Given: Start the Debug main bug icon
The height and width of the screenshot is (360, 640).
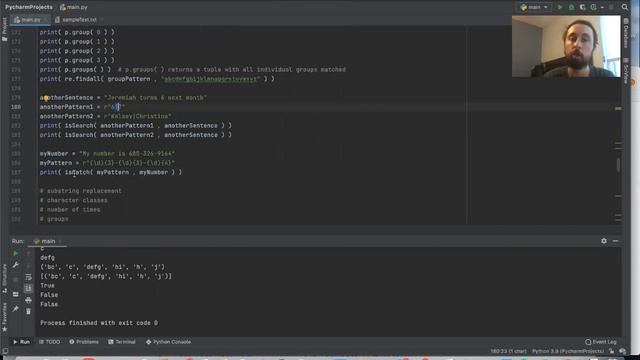Looking at the screenshot, I should 571,7.
